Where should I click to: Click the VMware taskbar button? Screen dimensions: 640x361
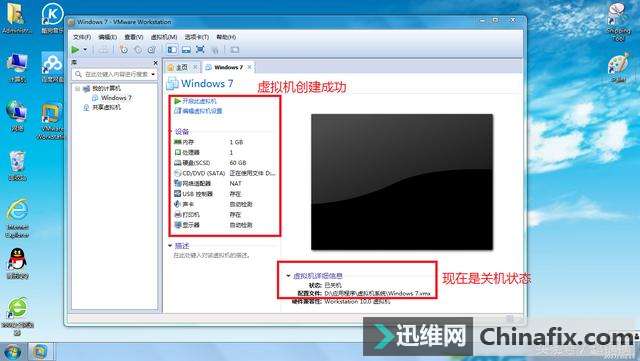point(40,352)
